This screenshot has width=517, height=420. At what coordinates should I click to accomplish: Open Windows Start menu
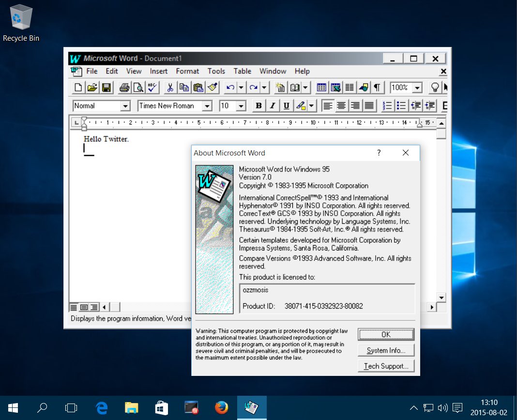pos(13,408)
